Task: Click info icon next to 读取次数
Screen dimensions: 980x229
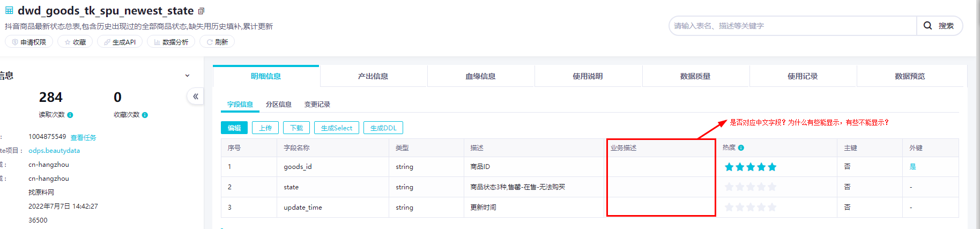Action: pyautogui.click(x=70, y=115)
